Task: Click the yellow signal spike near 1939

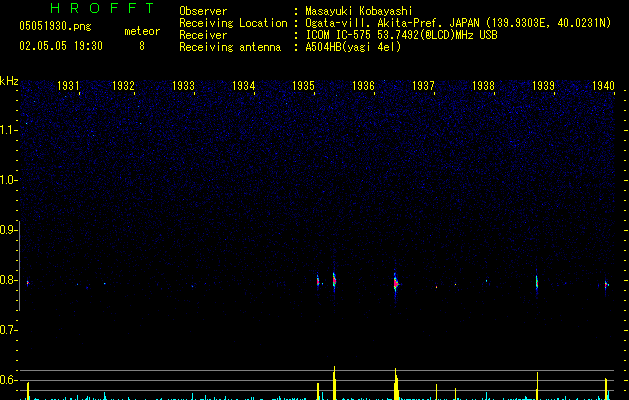Action: pos(537,386)
